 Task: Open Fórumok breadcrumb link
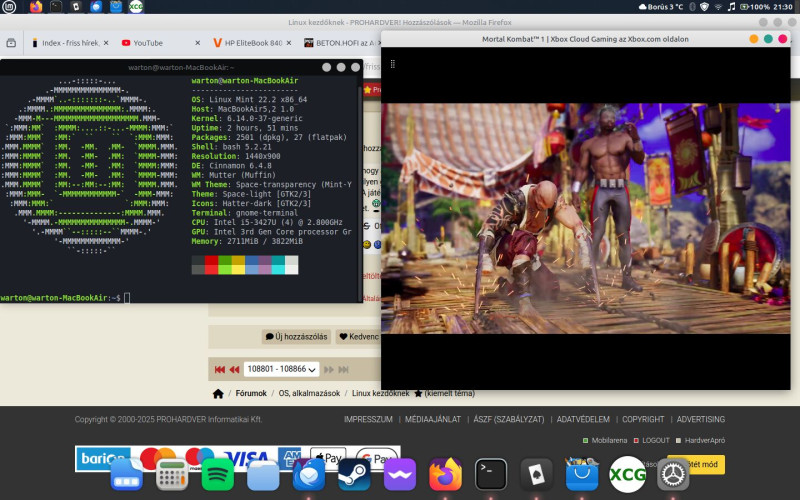point(251,393)
